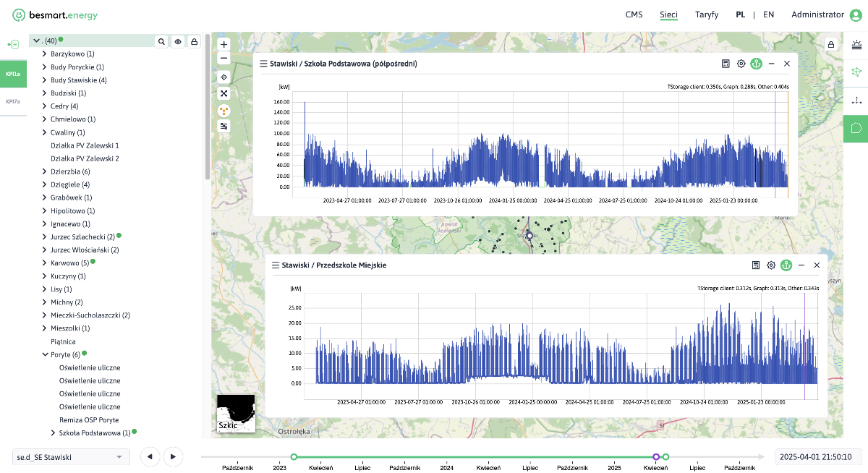Select the Piątnica tree entry
Screen dimensions: 868x473
(63, 341)
